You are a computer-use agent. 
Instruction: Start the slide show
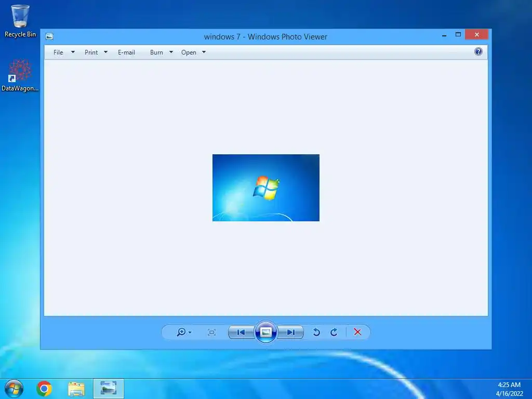[x=265, y=332]
